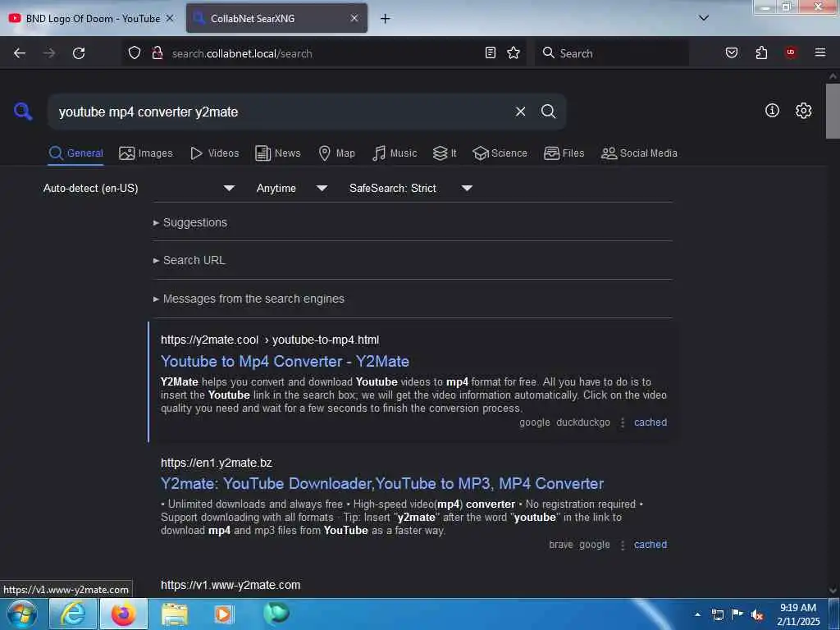Switch to News search category
This screenshot has height=630, width=840.
(x=278, y=153)
